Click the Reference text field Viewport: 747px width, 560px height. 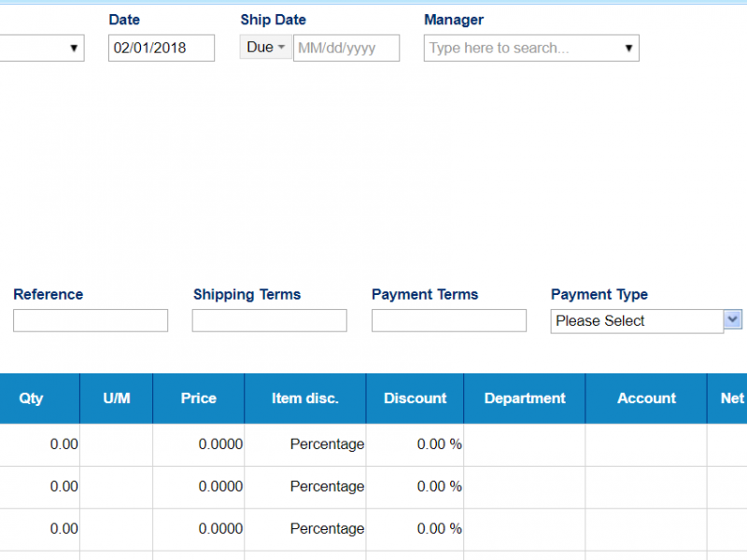tap(91, 320)
